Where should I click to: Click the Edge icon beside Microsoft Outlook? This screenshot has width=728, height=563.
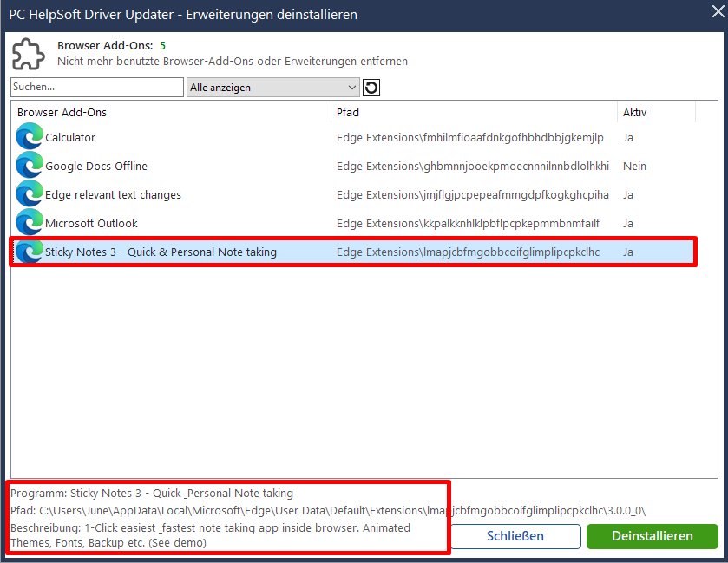[x=30, y=223]
